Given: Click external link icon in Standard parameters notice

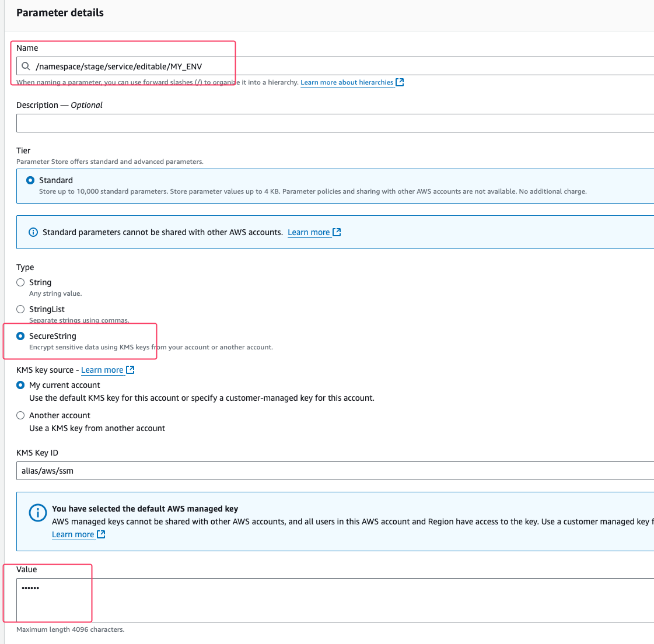Looking at the screenshot, I should point(337,232).
